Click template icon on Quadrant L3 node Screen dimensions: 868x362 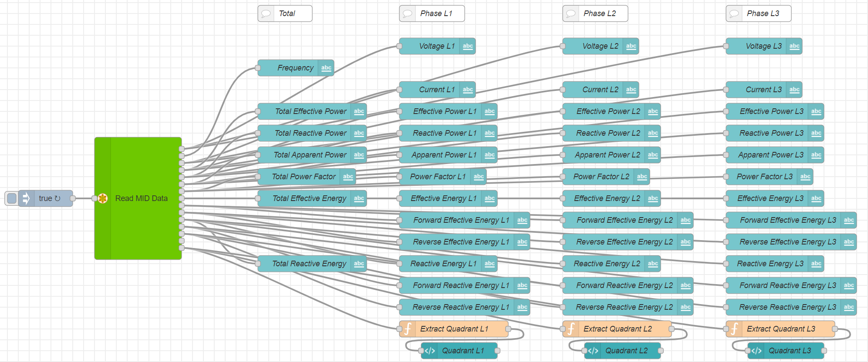click(757, 351)
